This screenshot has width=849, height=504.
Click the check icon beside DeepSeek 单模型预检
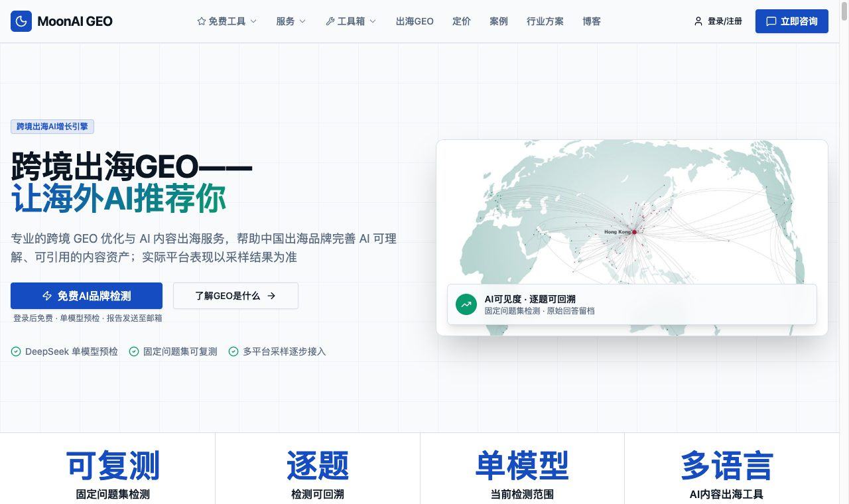tap(16, 351)
